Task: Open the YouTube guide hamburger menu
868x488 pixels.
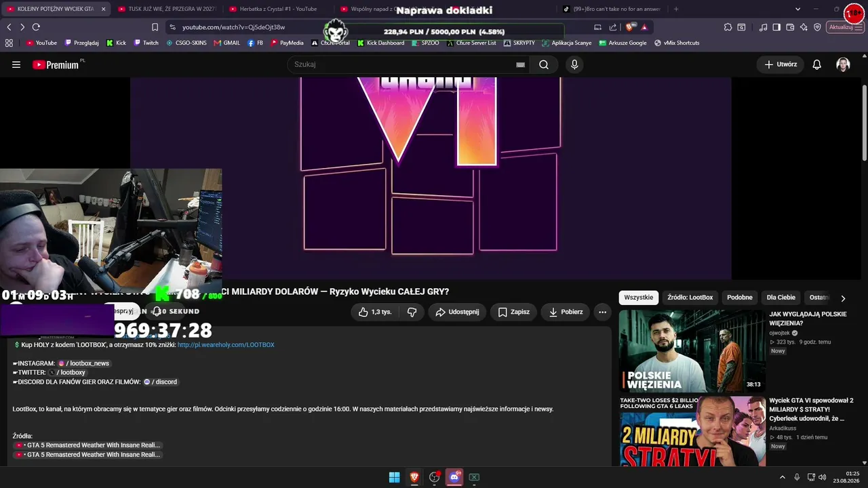Action: (16, 64)
